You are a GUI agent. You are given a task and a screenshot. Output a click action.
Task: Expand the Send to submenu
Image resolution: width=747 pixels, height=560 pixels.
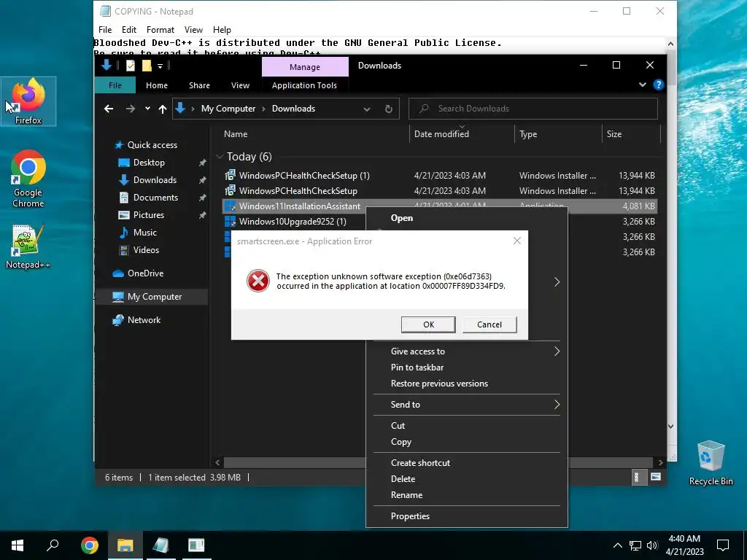(557, 404)
